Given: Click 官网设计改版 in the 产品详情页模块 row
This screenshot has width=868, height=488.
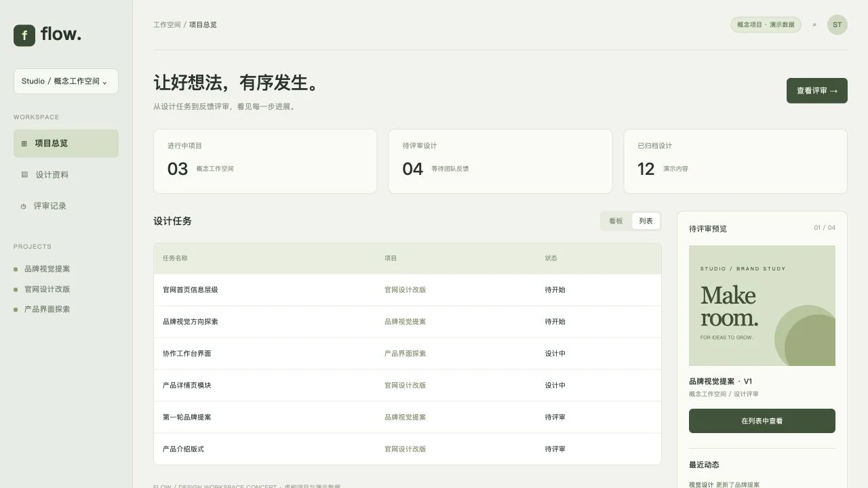Looking at the screenshot, I should point(406,386).
